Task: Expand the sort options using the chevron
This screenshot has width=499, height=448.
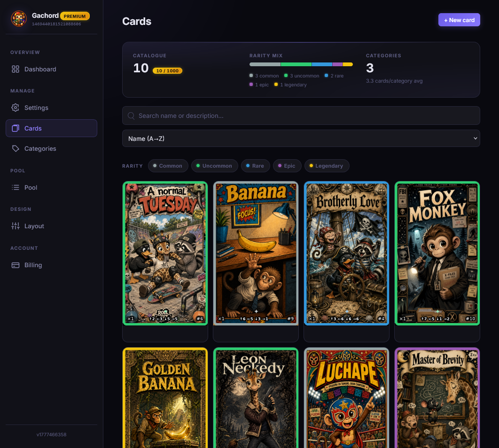Action: click(475, 138)
